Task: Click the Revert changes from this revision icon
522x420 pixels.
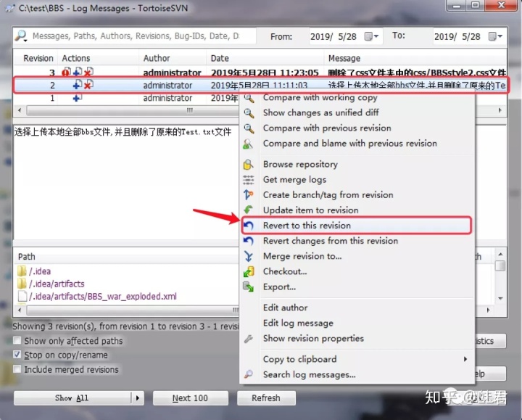Action: 249,241
